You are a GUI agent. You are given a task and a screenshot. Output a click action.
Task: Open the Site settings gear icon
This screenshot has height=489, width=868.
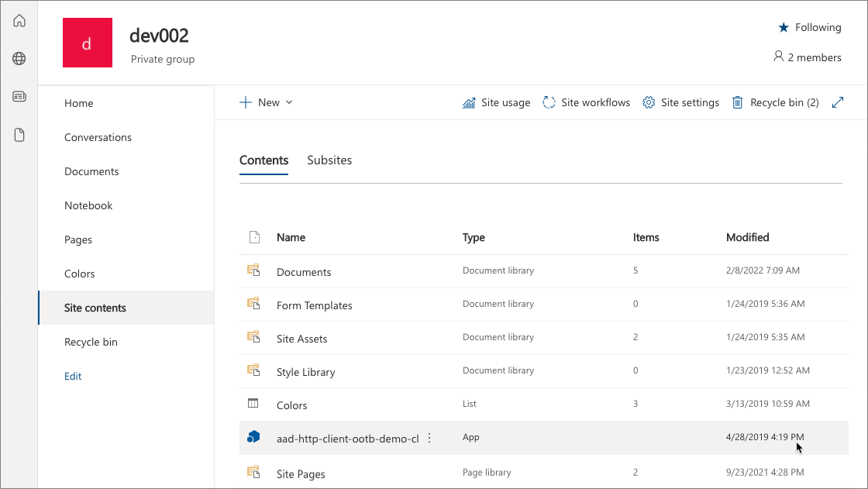(649, 102)
